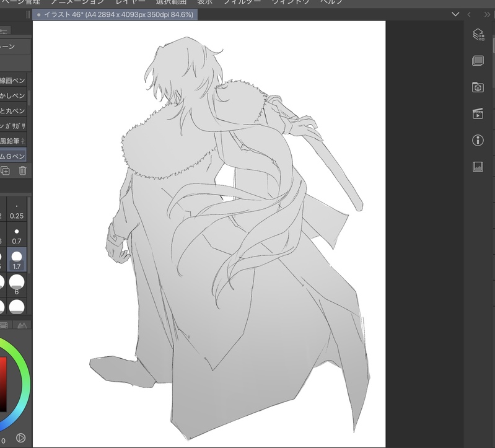Choose brush size 6

[x=17, y=285]
